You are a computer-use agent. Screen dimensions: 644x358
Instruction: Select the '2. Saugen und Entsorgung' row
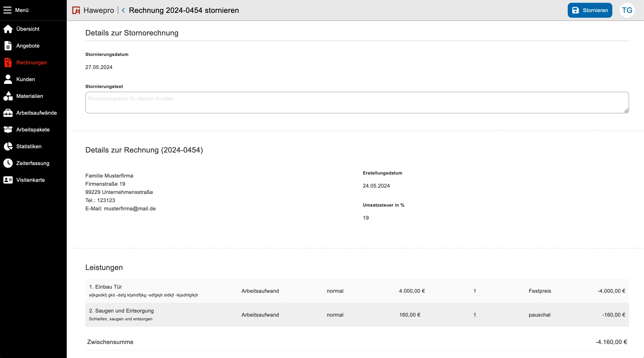pyautogui.click(x=357, y=315)
